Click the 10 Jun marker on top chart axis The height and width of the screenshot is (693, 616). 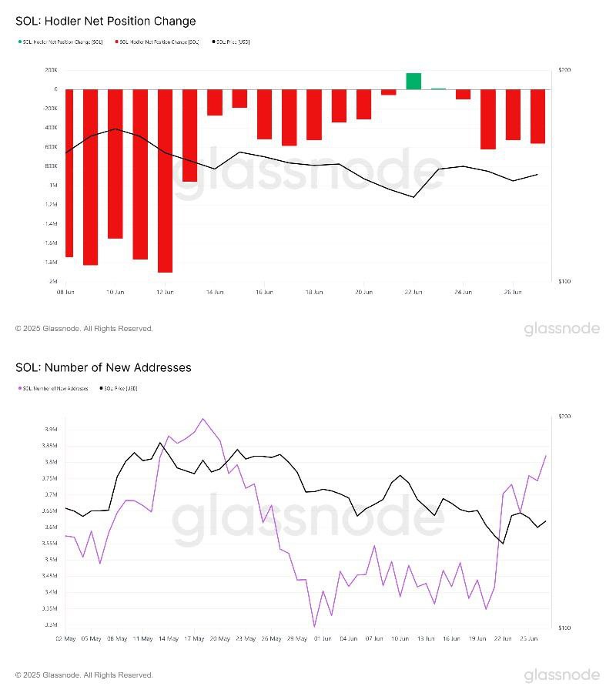point(115,292)
